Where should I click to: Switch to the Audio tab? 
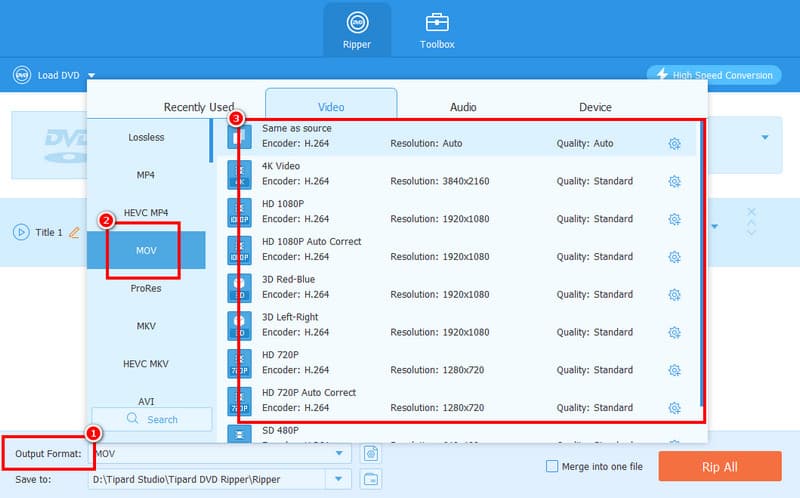463,107
